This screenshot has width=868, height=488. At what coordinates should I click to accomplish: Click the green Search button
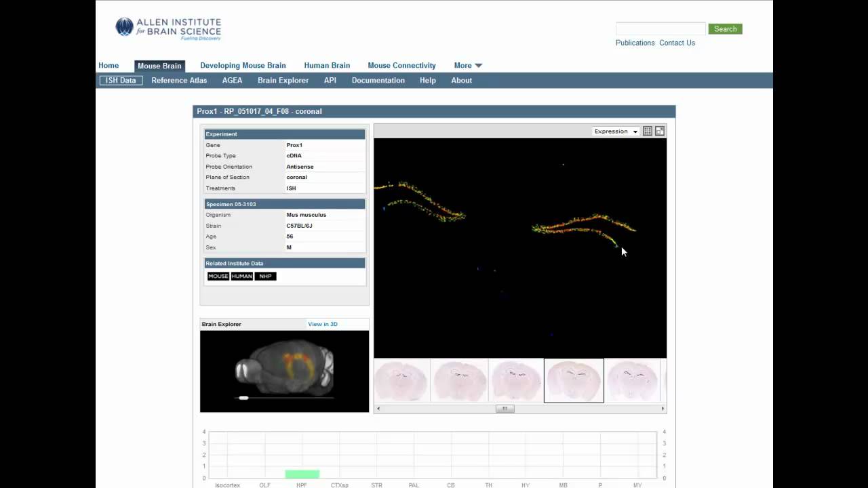coord(725,28)
